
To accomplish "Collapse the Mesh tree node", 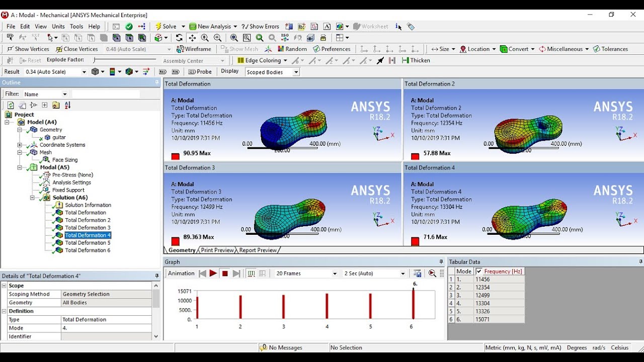I will 20,152.
